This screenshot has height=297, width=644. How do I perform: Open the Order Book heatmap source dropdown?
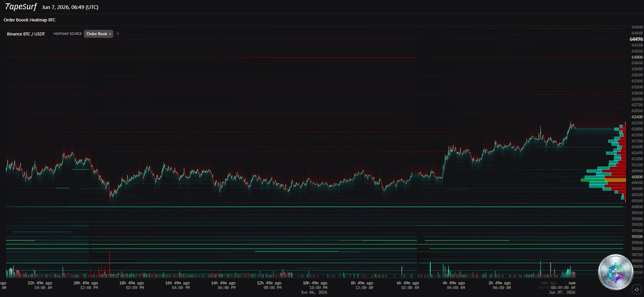coord(99,34)
